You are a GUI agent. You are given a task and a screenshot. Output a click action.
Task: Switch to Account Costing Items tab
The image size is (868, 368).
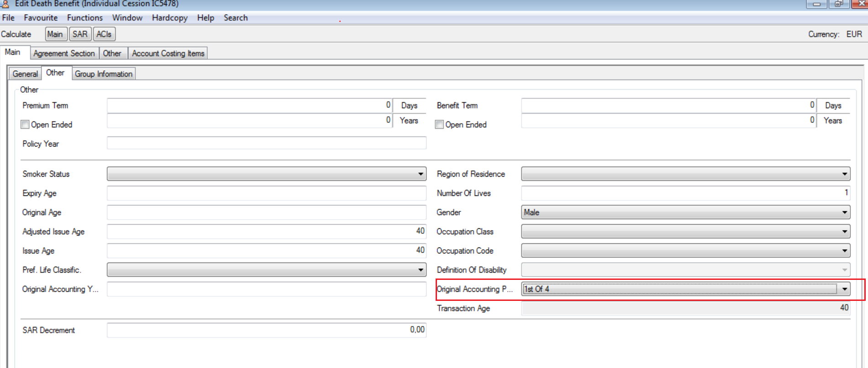pos(168,53)
